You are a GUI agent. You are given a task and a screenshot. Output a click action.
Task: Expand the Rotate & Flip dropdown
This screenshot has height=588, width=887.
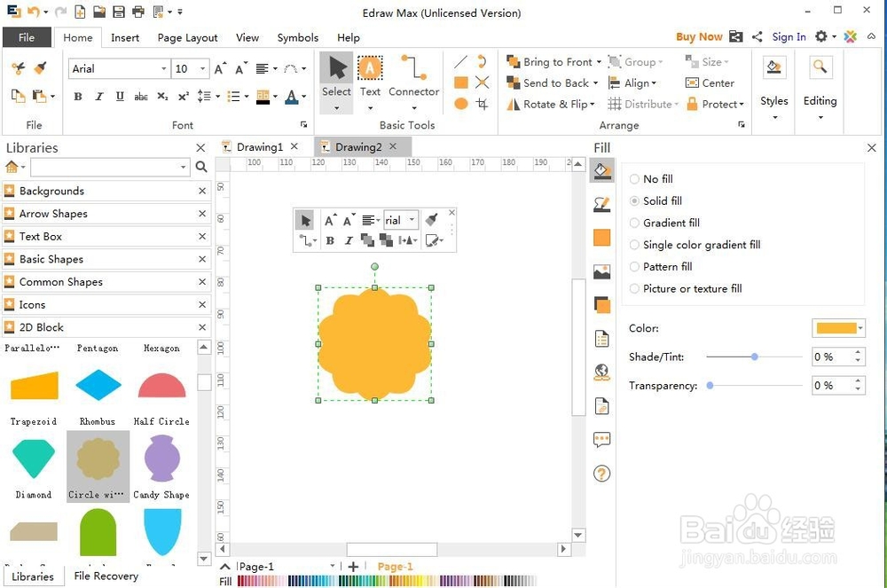[593, 104]
